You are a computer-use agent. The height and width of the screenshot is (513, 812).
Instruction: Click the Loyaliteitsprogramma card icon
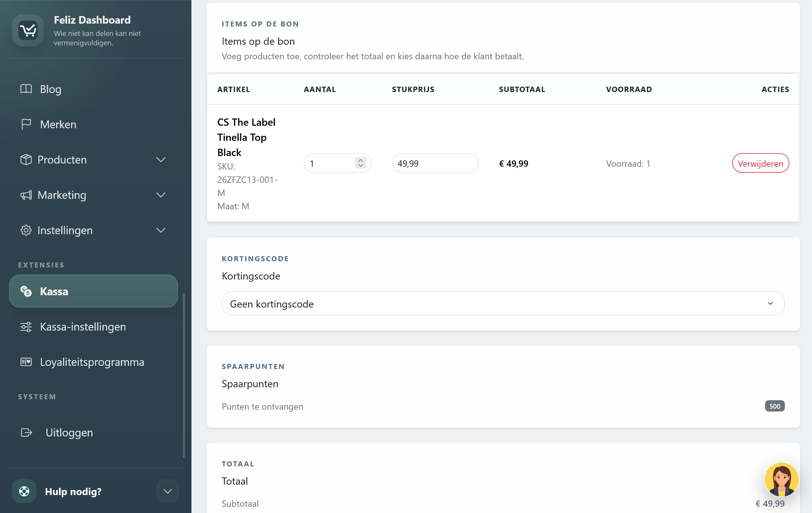(26, 362)
